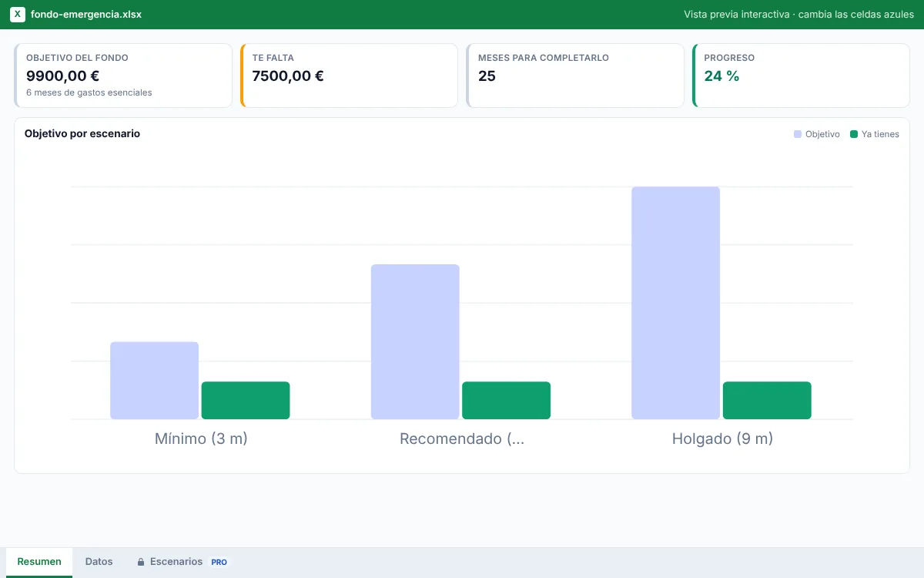Image resolution: width=924 pixels, height=578 pixels.
Task: Click the PROGRESO card heading
Action: coord(729,58)
